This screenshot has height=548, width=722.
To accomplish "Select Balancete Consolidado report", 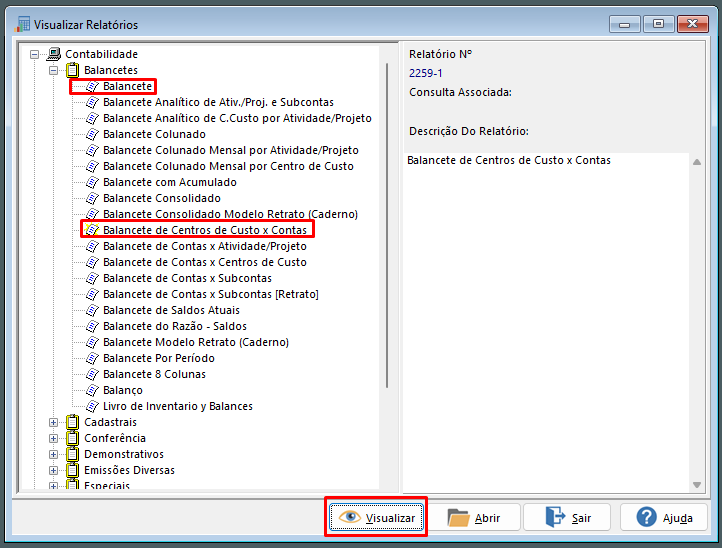I will click(x=162, y=198).
